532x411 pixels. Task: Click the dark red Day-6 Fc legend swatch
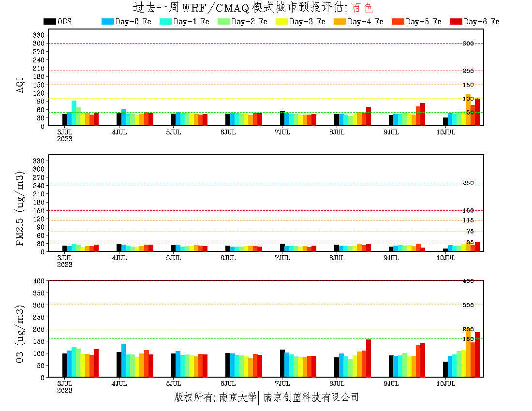456,21
